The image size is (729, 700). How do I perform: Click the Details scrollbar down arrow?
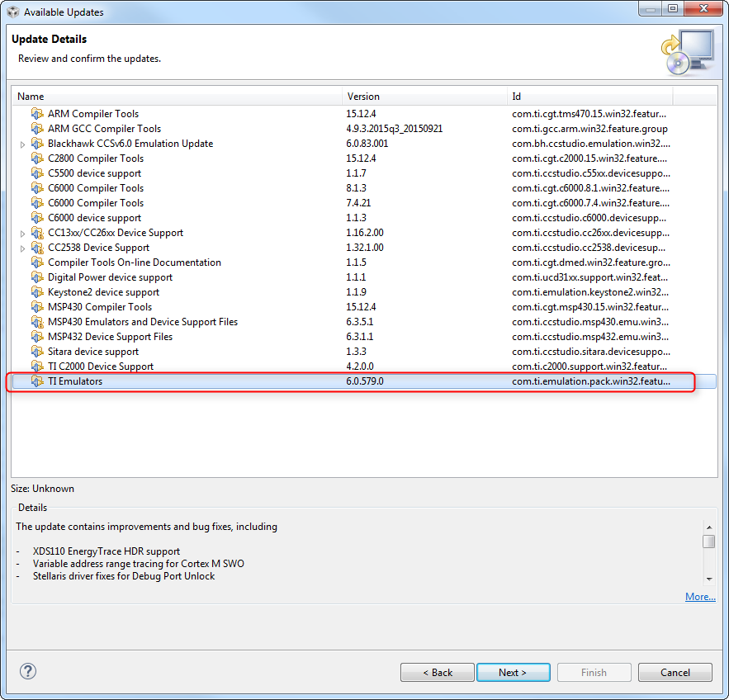pyautogui.click(x=709, y=579)
